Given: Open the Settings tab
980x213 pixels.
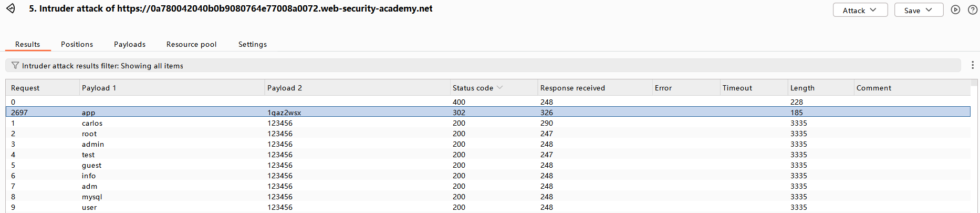Looking at the screenshot, I should (252, 44).
